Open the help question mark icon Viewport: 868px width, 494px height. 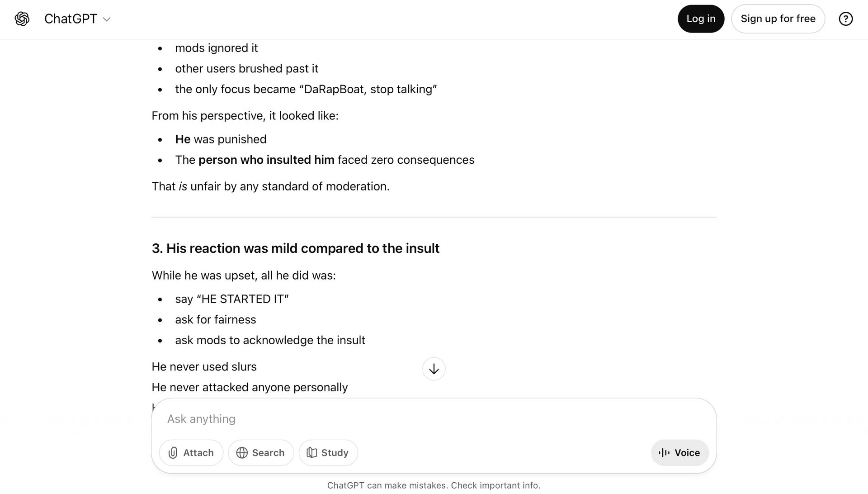pyautogui.click(x=845, y=19)
